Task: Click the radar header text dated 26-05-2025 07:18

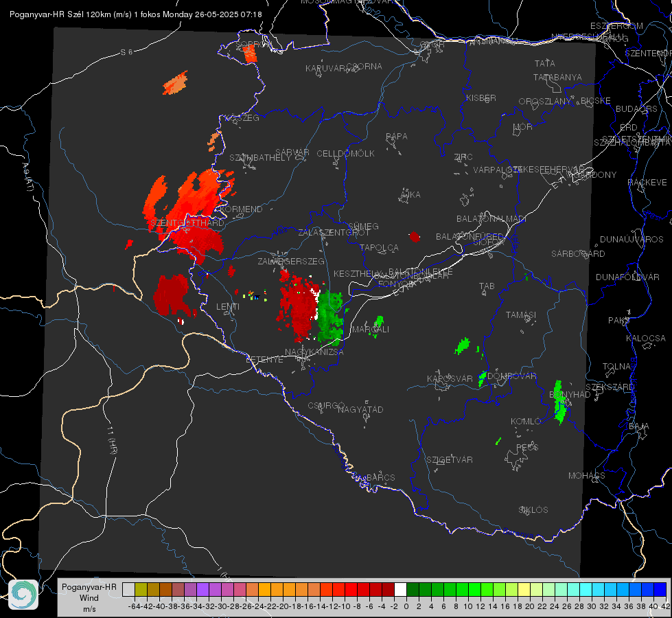Action: (x=135, y=14)
